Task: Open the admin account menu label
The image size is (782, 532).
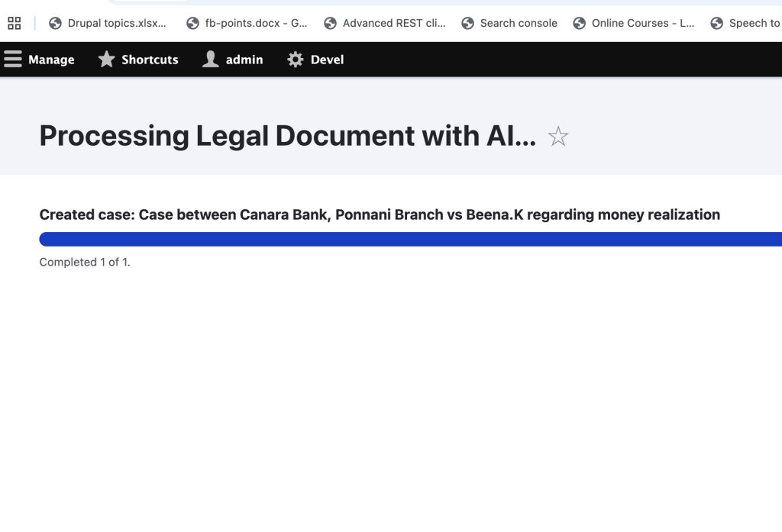Action: pos(244,60)
